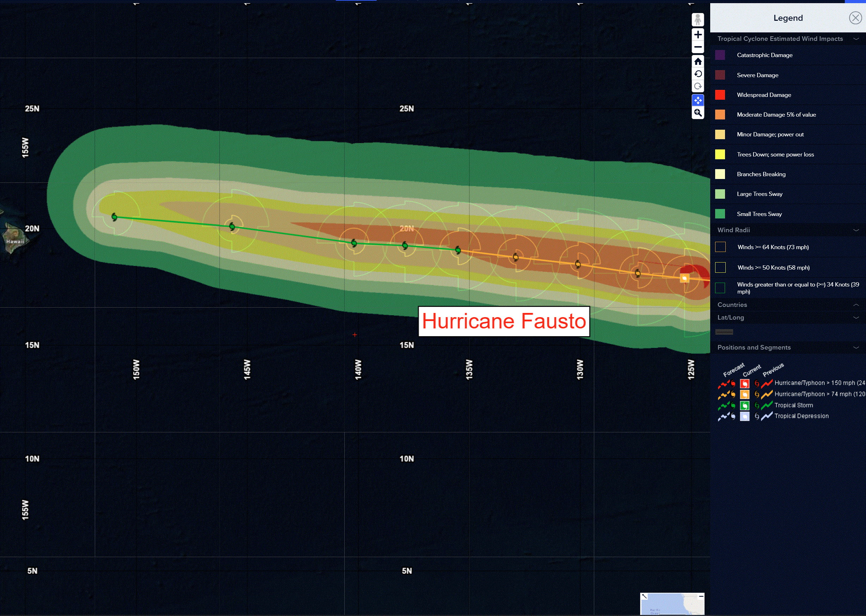This screenshot has height=616, width=866.
Task: Click the red Previous track line symbol
Action: tap(766, 383)
